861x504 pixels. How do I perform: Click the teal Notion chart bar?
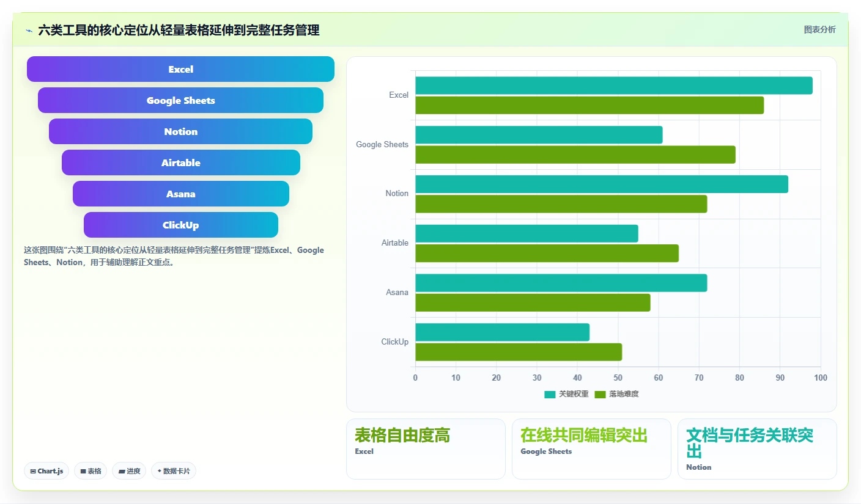[x=602, y=184]
